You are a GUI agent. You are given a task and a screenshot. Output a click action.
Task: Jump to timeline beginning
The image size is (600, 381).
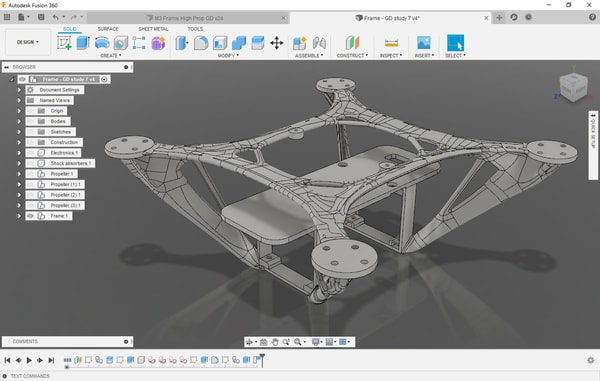point(7,360)
